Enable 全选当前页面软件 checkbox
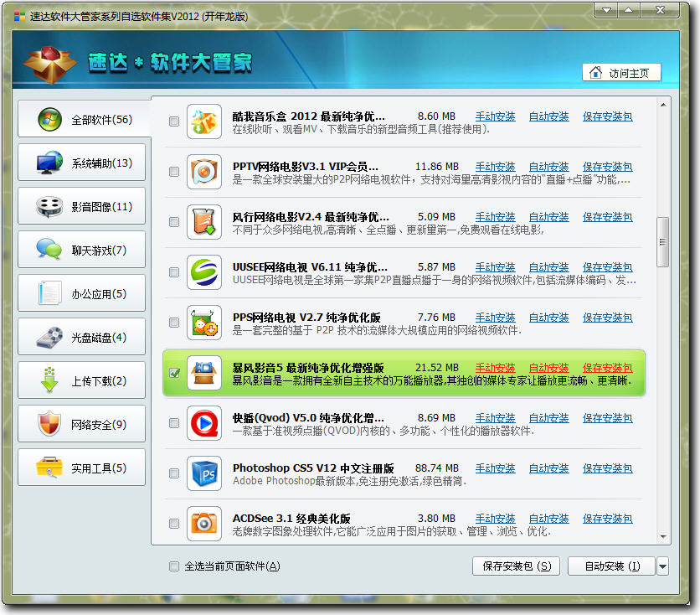Screen dimensions: 700x615 click(x=174, y=566)
